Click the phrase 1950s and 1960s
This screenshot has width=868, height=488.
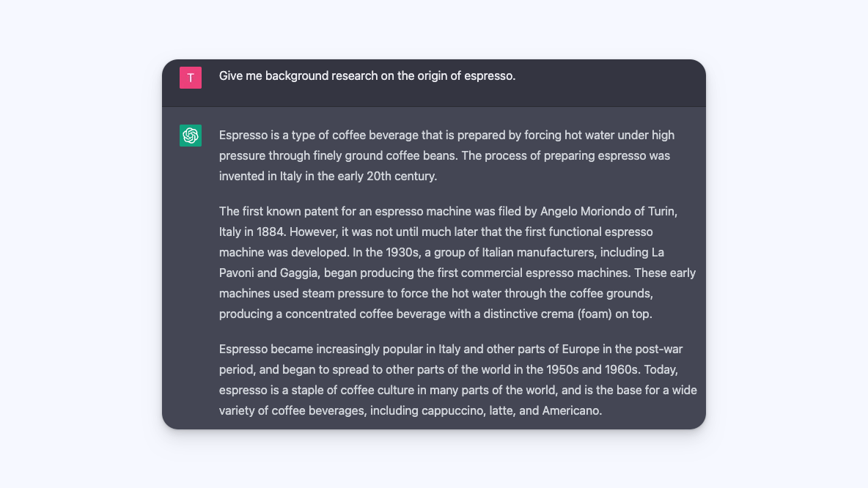tap(592, 369)
